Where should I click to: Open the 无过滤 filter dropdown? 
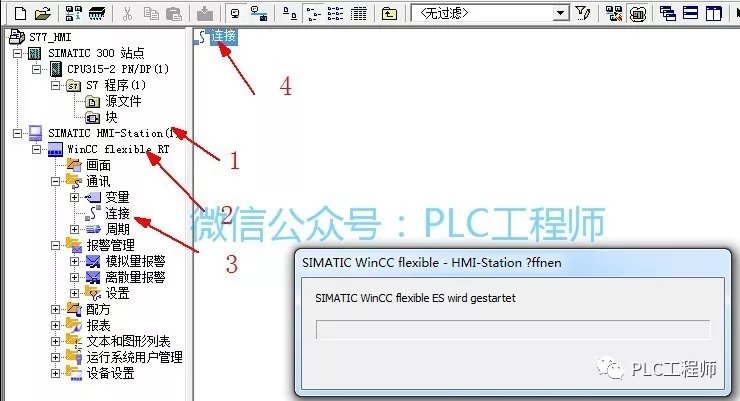(x=560, y=13)
